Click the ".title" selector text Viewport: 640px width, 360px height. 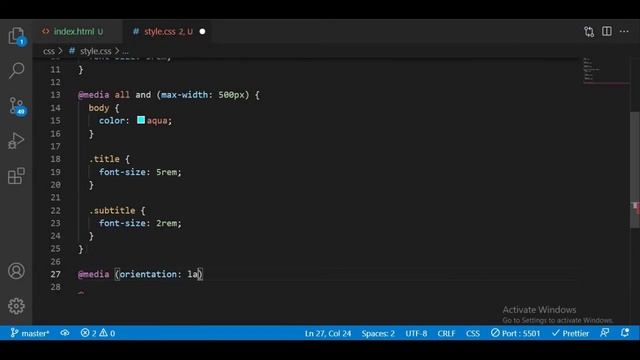pyautogui.click(x=104, y=159)
